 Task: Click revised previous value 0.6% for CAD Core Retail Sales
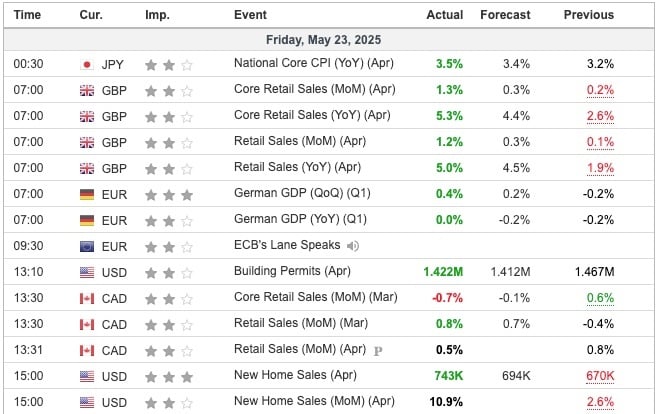pos(600,298)
